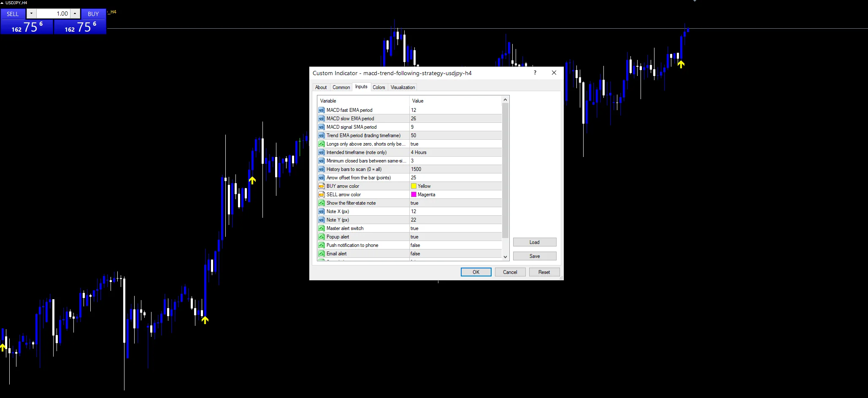Save the input preset with Save
This screenshot has height=398, width=868.
pyautogui.click(x=535, y=256)
